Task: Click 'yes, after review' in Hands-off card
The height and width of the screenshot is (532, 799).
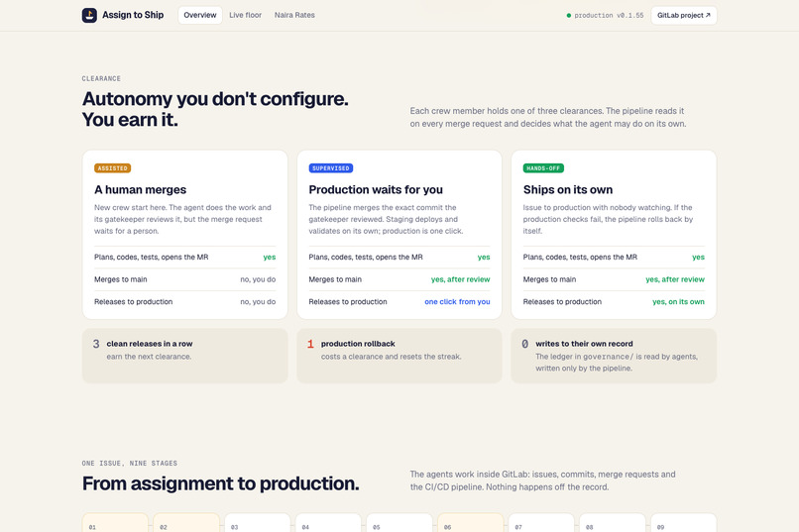Action: [x=675, y=279]
